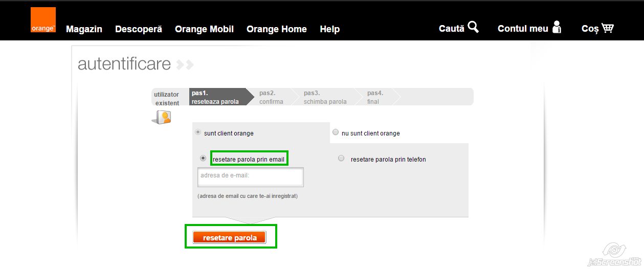The height and width of the screenshot is (269, 644).
Task: Click the existing user avatar icon
Action: (x=162, y=118)
